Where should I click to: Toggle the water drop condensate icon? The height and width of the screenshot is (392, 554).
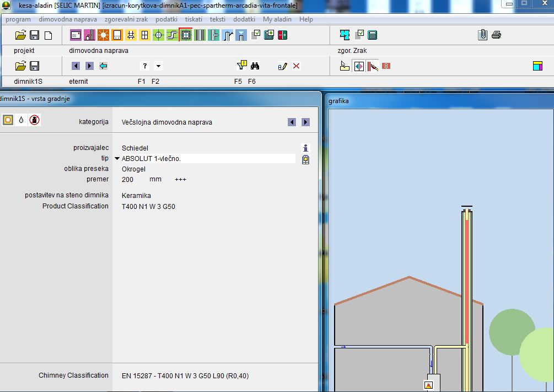(21, 120)
